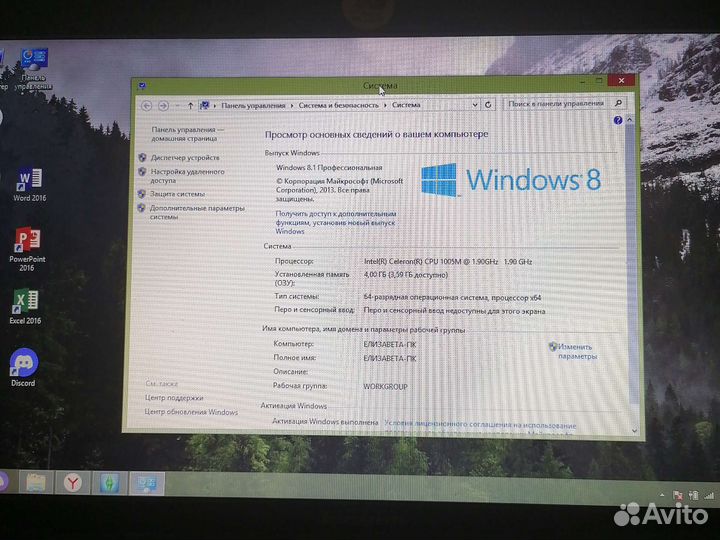Screen dimensions: 720x540
Task: Launch PowerPoint 2016 from desktop
Action: coord(27,249)
